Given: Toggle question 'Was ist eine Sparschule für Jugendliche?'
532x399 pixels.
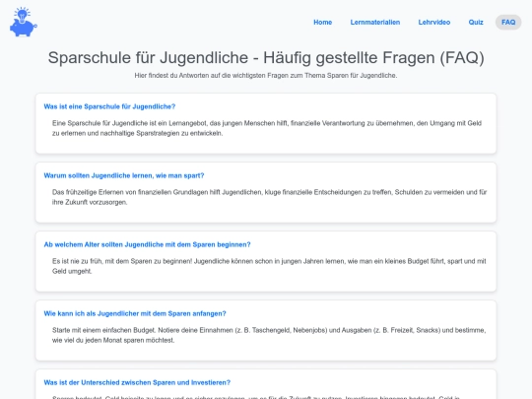Looking at the screenshot, I should [x=109, y=106].
